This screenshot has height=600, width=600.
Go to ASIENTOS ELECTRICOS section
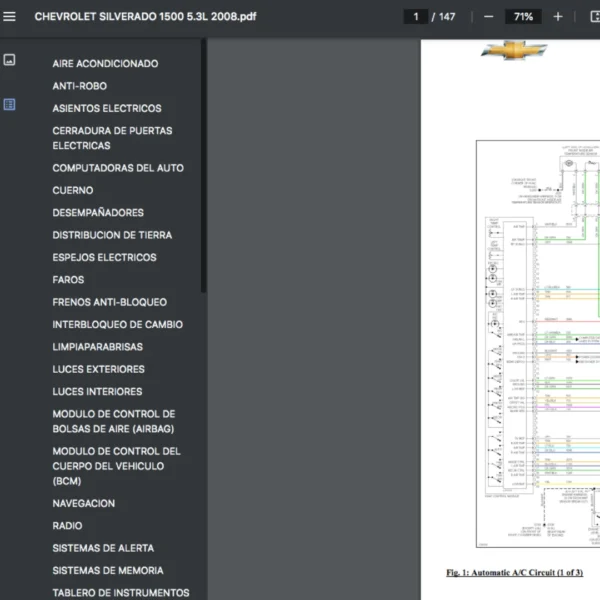pyautogui.click(x=107, y=108)
